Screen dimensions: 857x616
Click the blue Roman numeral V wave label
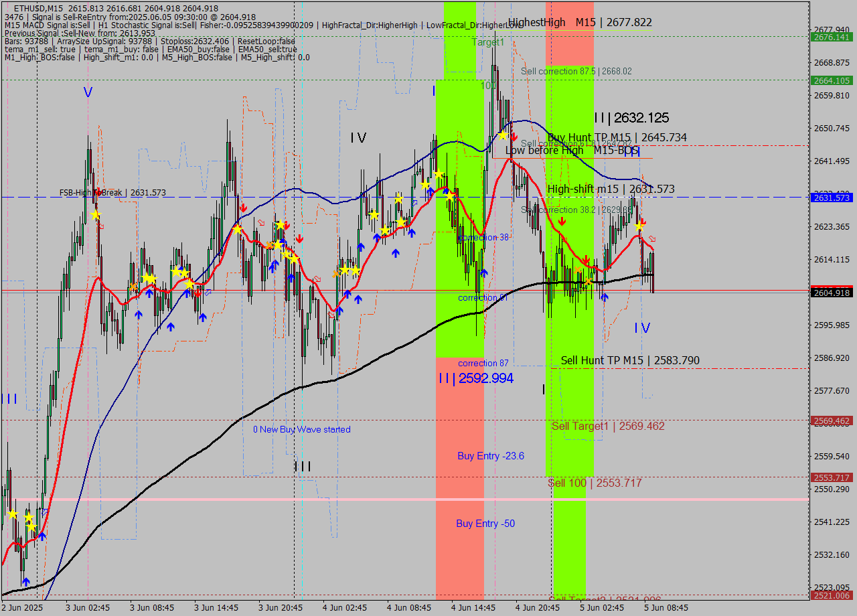tap(88, 92)
